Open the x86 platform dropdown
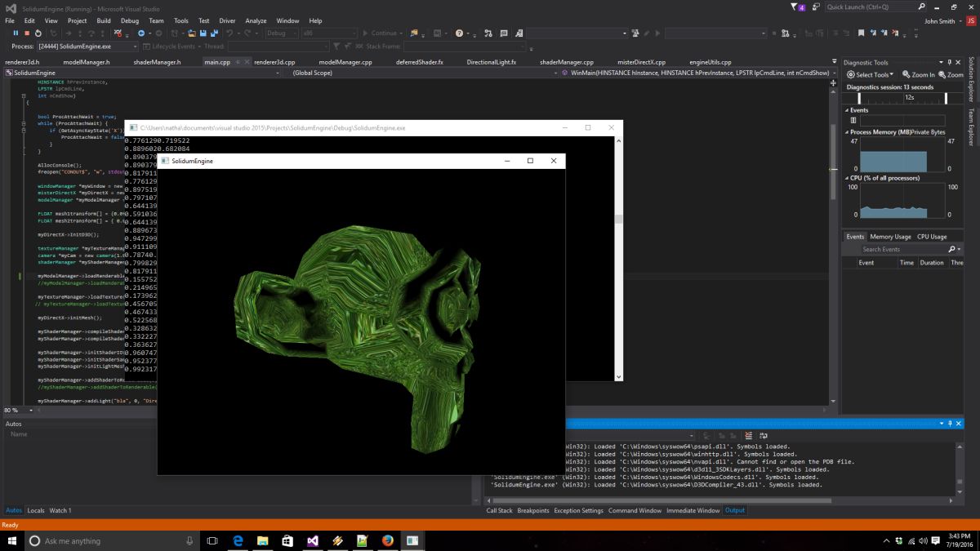980x551 pixels. coord(330,33)
